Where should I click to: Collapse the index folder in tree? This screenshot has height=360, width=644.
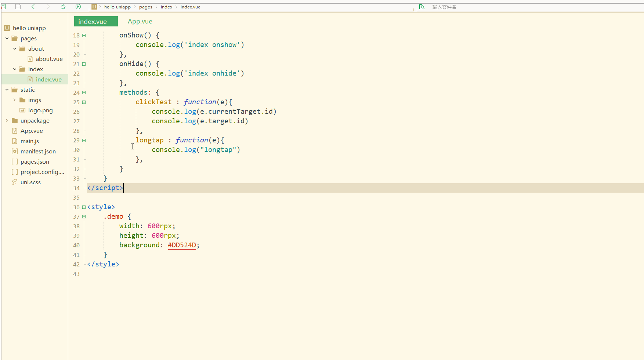point(15,69)
